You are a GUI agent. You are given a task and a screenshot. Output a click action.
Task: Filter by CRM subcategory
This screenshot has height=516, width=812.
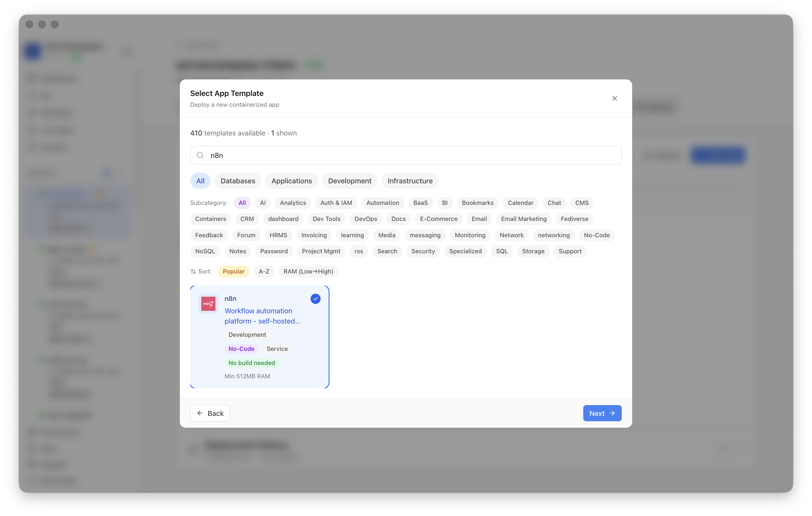point(247,219)
